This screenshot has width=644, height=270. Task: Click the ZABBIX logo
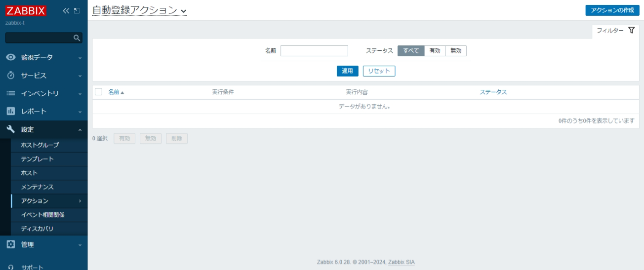26,11
